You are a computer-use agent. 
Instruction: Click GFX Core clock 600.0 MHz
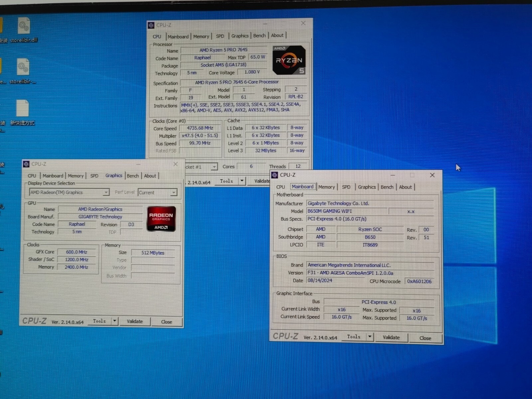[76, 252]
